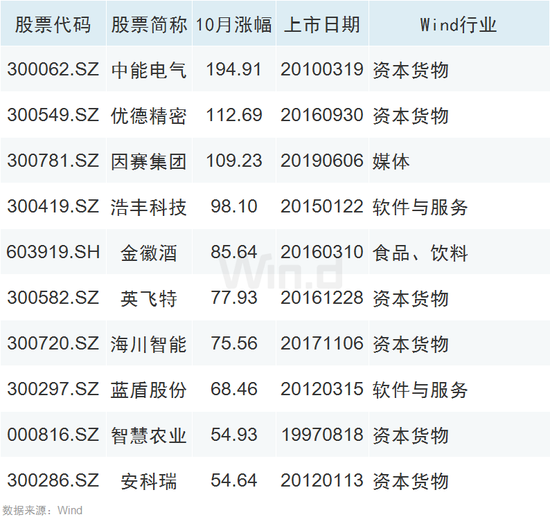Image resolution: width=550 pixels, height=517 pixels.
Task: Select stock code 300286.SZ
Action: click(53, 480)
